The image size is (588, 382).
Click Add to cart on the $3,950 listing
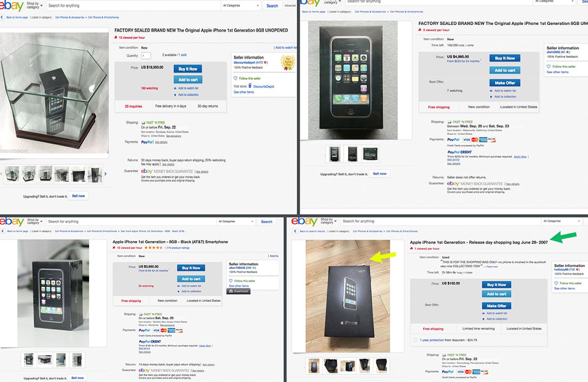click(x=191, y=279)
